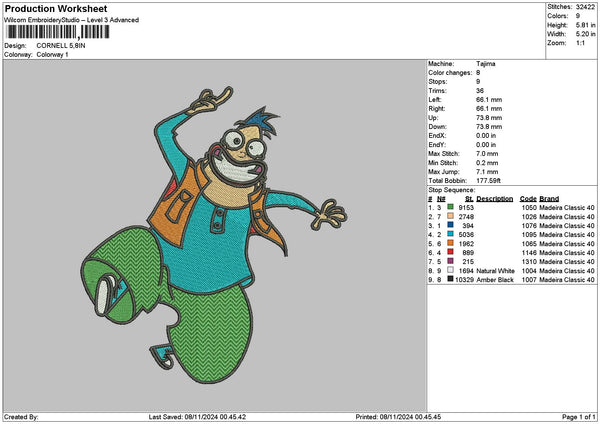Image resolution: width=600 pixels, height=424 pixels.
Task: Click the cyan swatch in stop 4
Action: [x=450, y=235]
